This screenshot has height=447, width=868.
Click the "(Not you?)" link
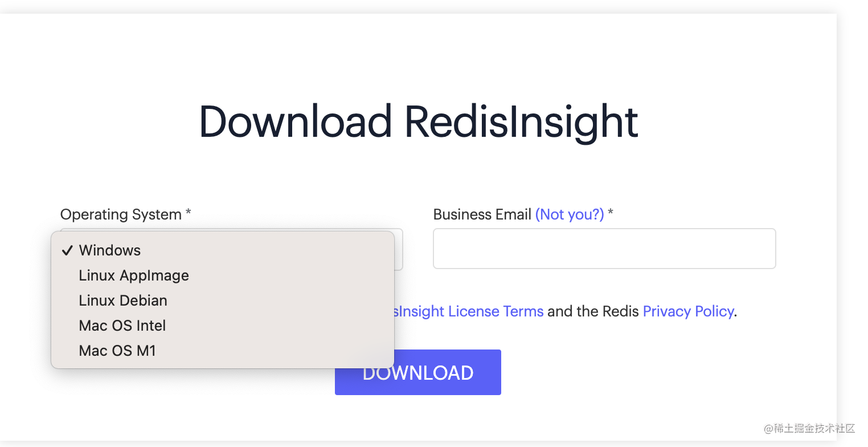[x=569, y=214]
